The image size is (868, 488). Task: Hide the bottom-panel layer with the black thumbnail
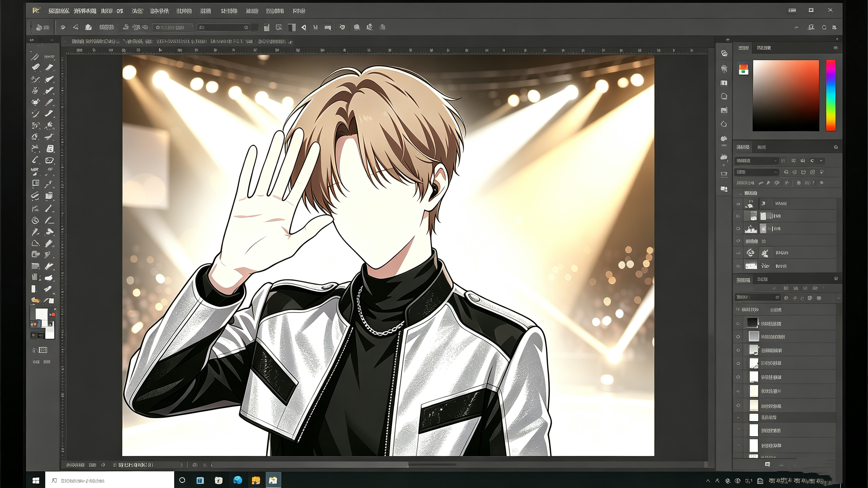[x=738, y=323]
